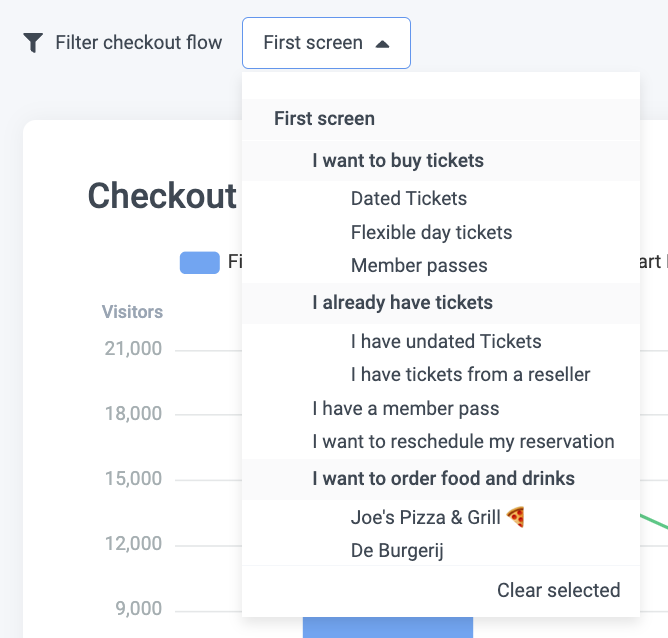Select Flexible day tickets option

click(x=431, y=233)
